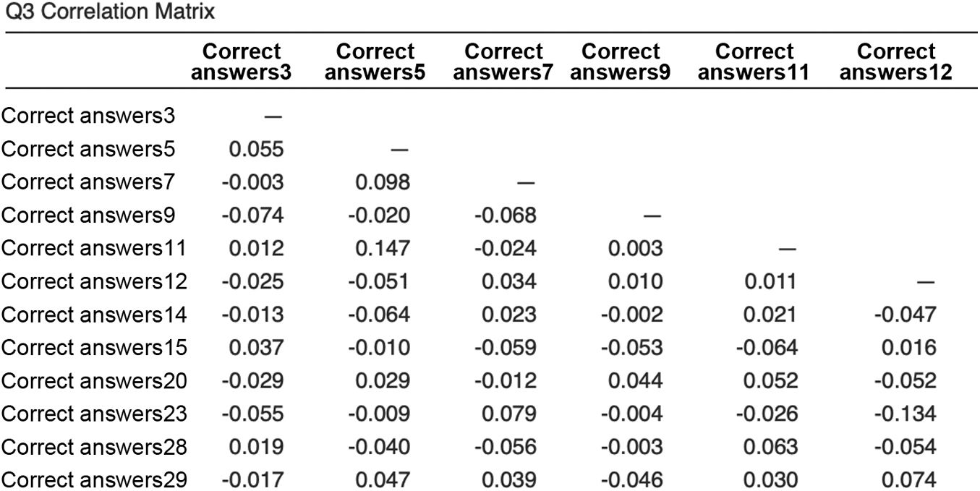Click the 0.098 value in answers7 row
Image resolution: width=980 pixels, height=491 pixels.
(383, 182)
